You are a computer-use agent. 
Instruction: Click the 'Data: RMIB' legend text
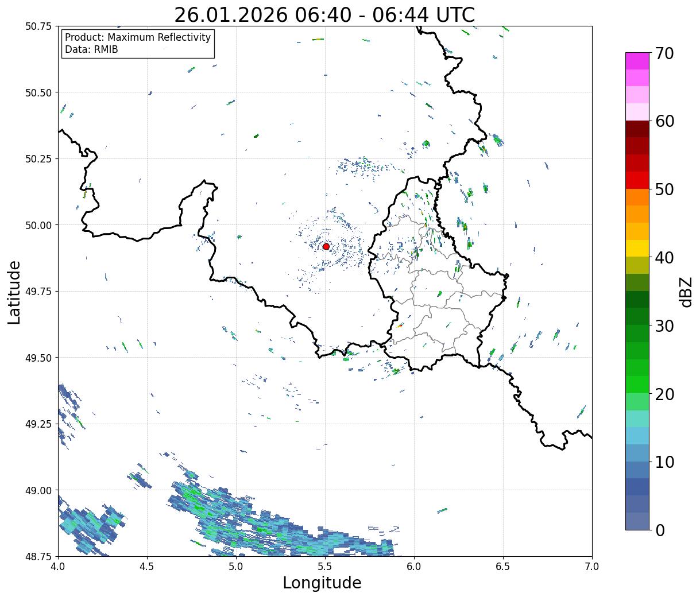[91, 49]
